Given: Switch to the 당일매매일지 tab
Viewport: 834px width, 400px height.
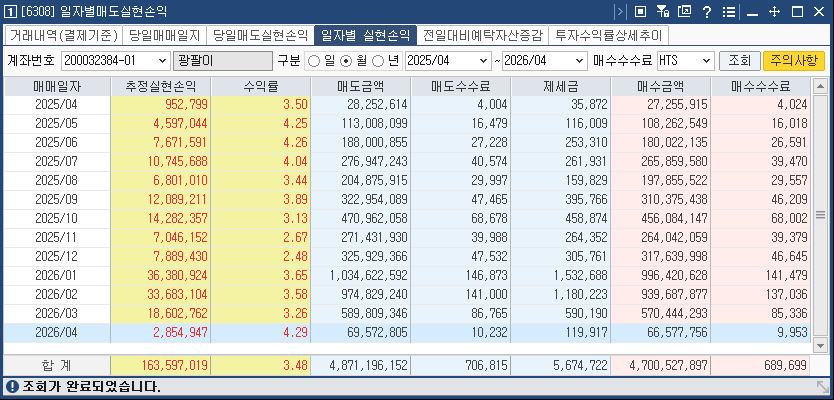Looking at the screenshot, I should pos(165,34).
